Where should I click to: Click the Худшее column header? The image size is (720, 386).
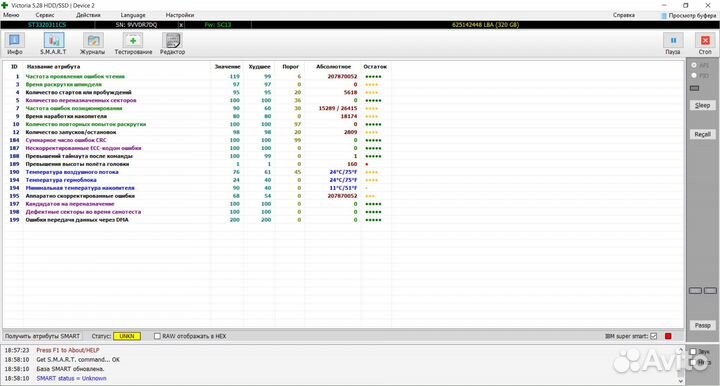click(x=259, y=67)
